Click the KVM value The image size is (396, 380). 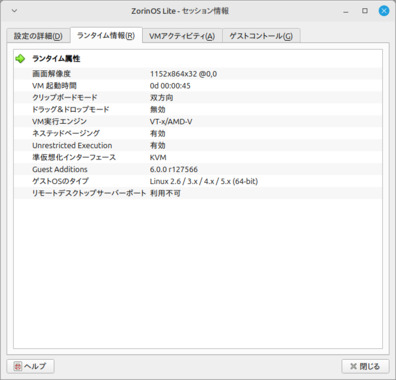(158, 157)
